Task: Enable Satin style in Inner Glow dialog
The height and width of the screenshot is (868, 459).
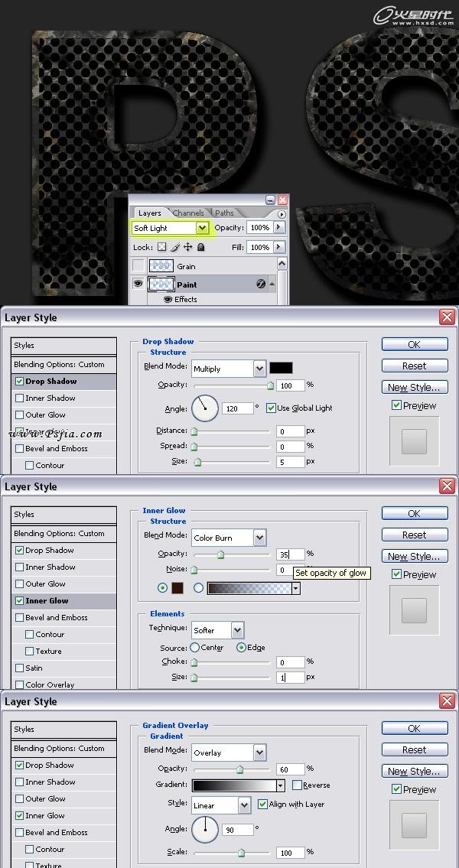Action: 20,668
